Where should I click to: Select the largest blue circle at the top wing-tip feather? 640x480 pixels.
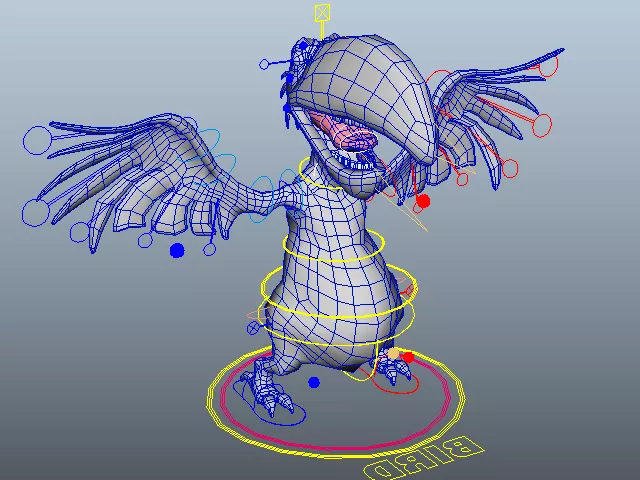click(x=37, y=140)
